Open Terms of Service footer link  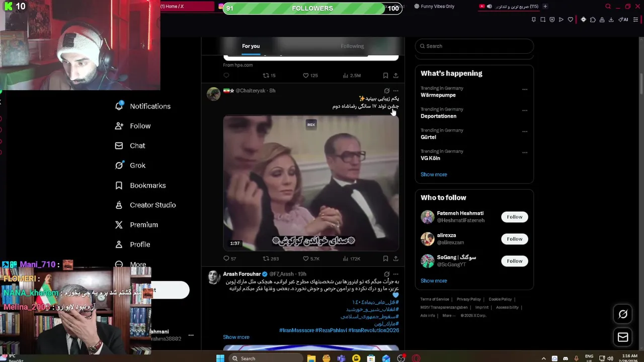click(x=435, y=300)
